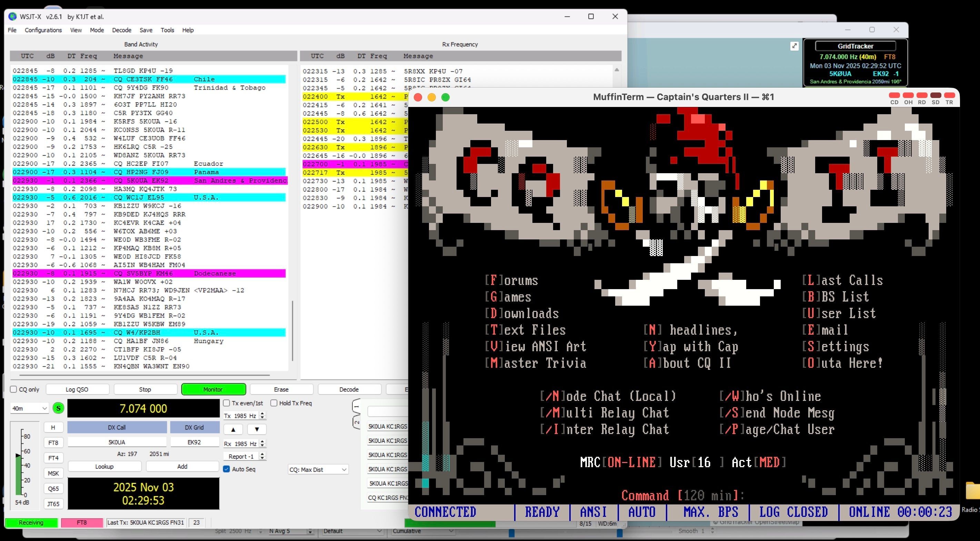Open the Configurations menu
This screenshot has height=541, width=980.
point(43,30)
